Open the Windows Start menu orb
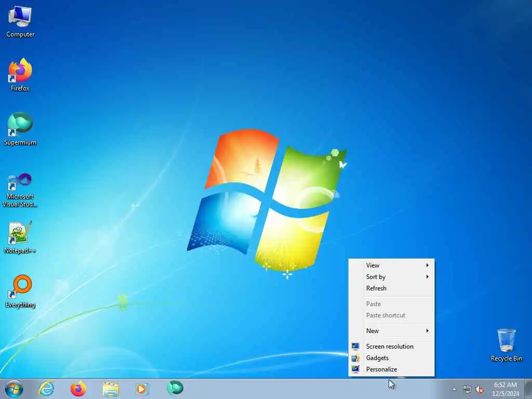 [14, 389]
